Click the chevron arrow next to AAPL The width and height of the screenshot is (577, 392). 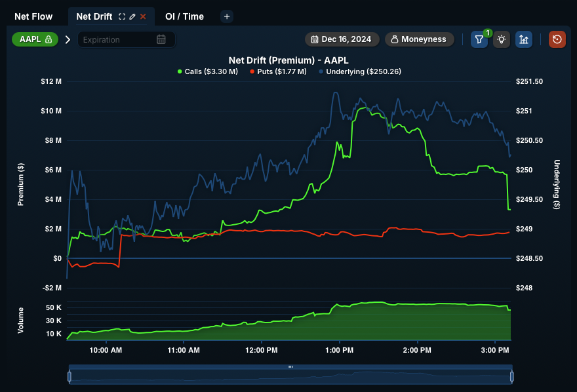(x=68, y=39)
